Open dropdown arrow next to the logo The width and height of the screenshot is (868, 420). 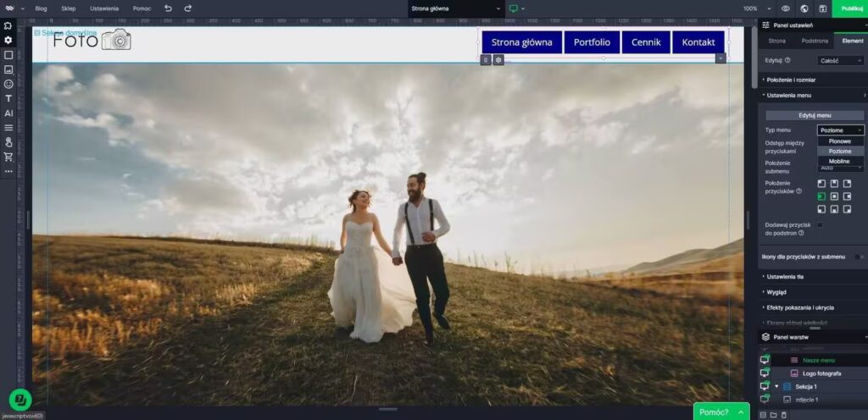(22, 8)
